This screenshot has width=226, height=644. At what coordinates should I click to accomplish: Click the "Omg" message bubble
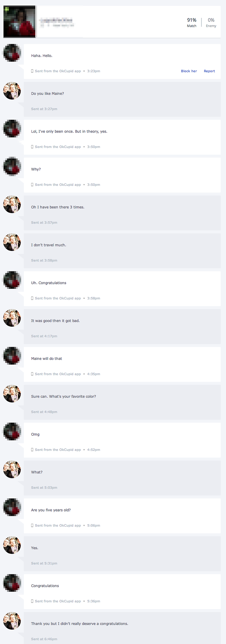pos(122,440)
